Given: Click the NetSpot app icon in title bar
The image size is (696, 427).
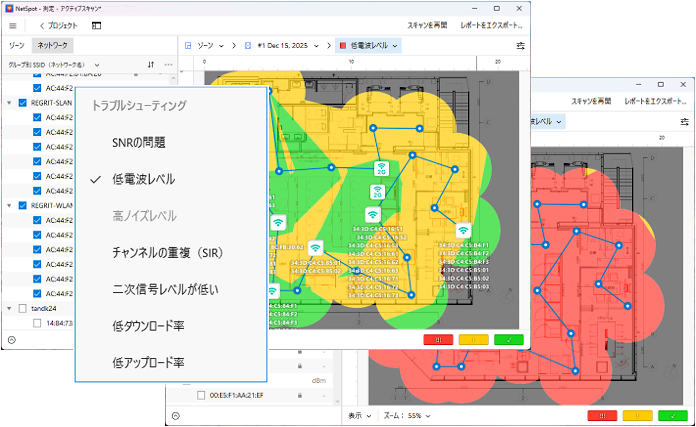Looking at the screenshot, I should [9, 8].
